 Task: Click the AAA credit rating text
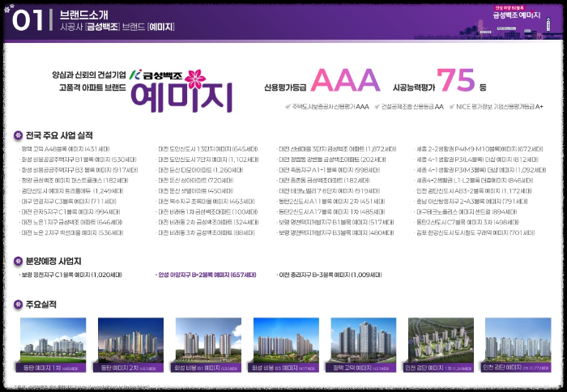coord(345,80)
